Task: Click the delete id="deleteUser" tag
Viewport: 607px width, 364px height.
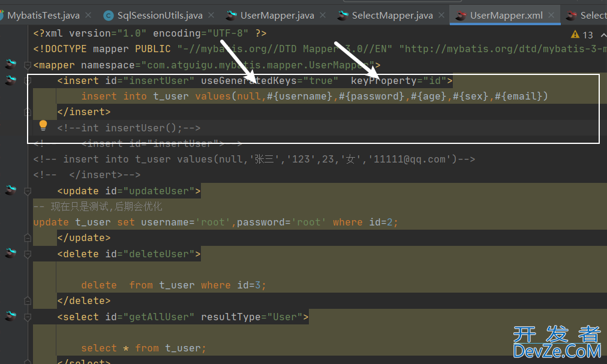Action: pyautogui.click(x=129, y=254)
